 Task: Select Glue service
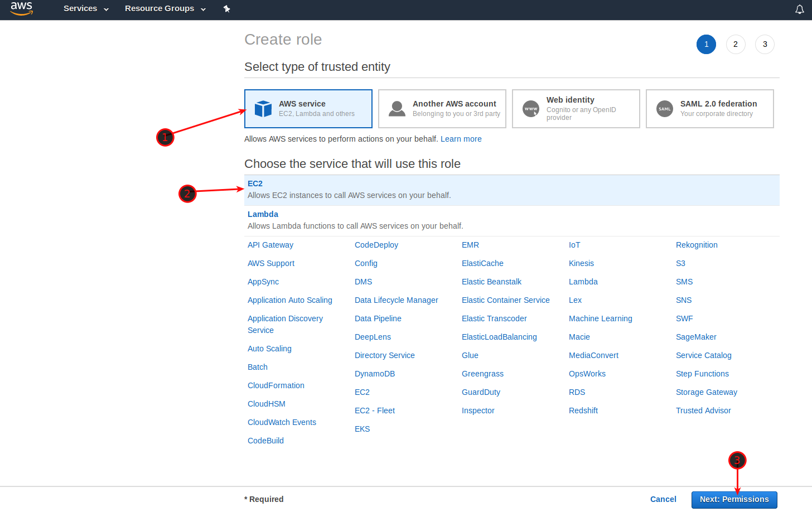pyautogui.click(x=470, y=355)
